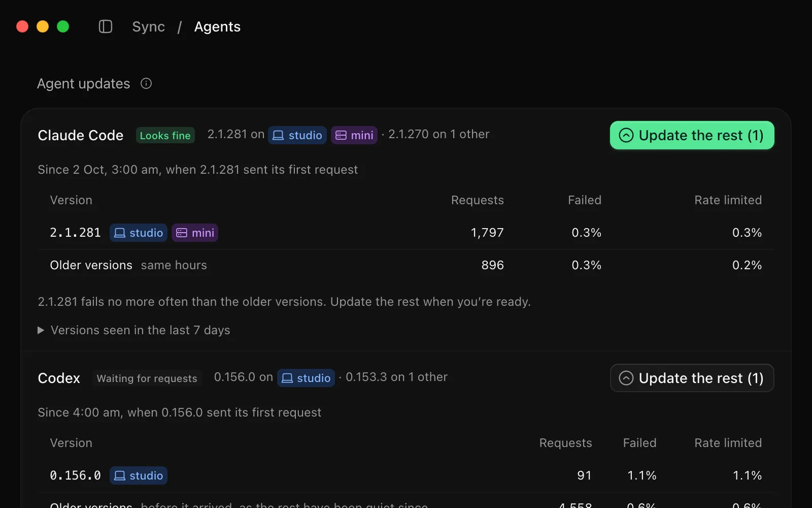This screenshot has height=508, width=812.
Task: Update the rest for Codex
Action: tap(692, 378)
